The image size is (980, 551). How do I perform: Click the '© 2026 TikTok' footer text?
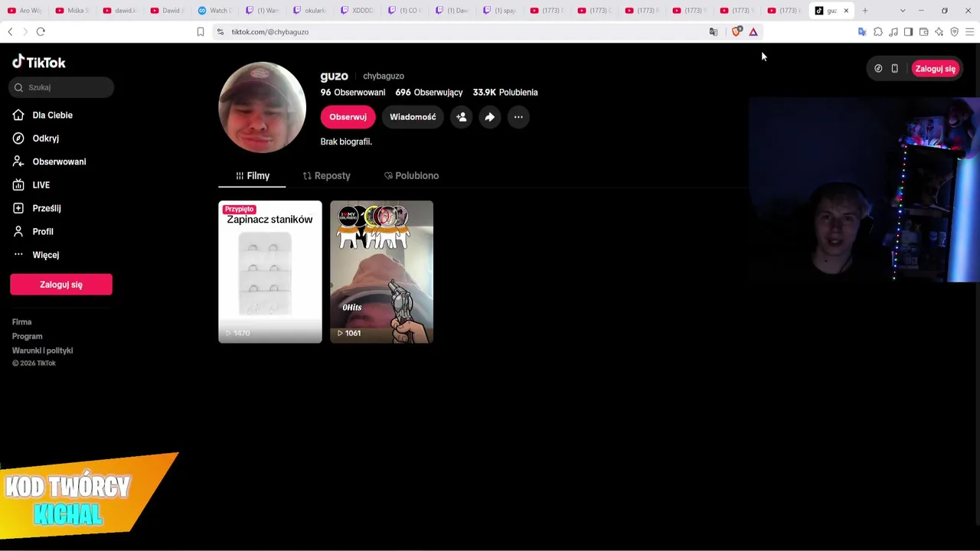(34, 364)
